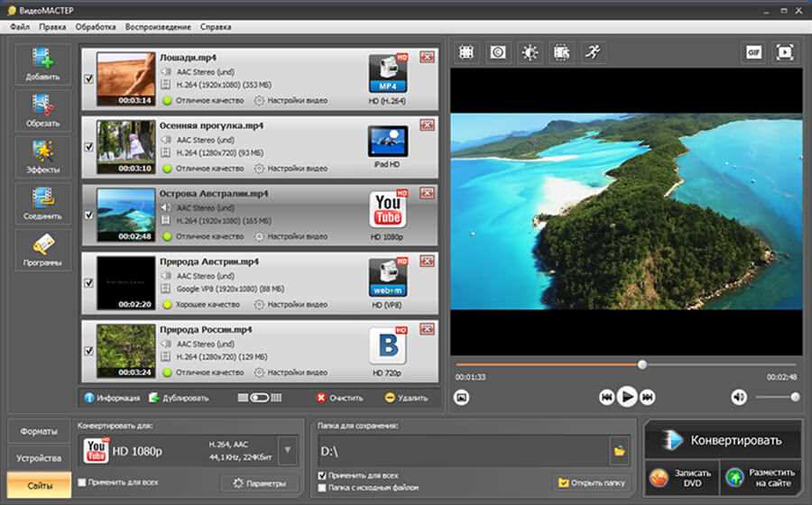Uncheck the Лошади.mp4 checkbox
The height and width of the screenshot is (505, 812).
(x=89, y=78)
